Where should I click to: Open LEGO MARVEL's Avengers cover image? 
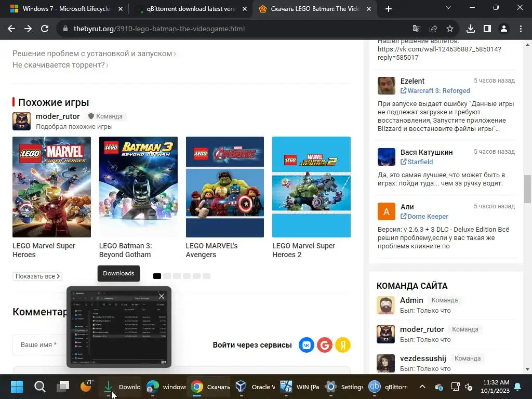click(224, 187)
